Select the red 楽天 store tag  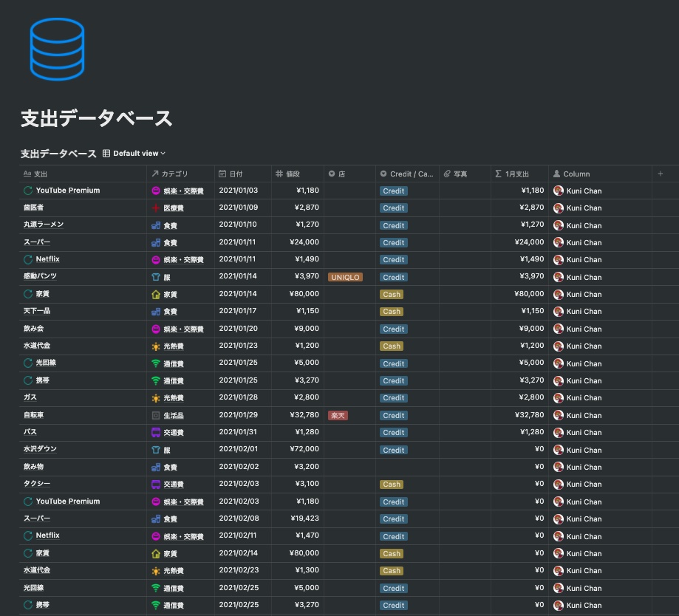(338, 416)
